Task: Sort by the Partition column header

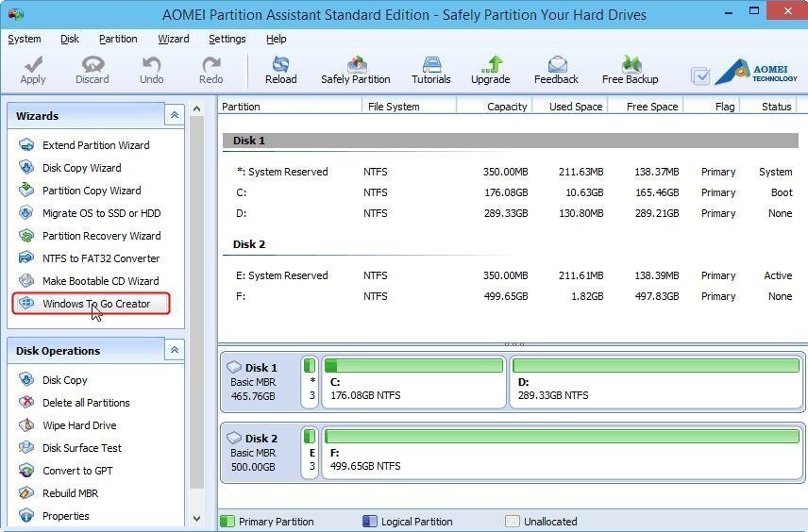Action: (x=290, y=107)
